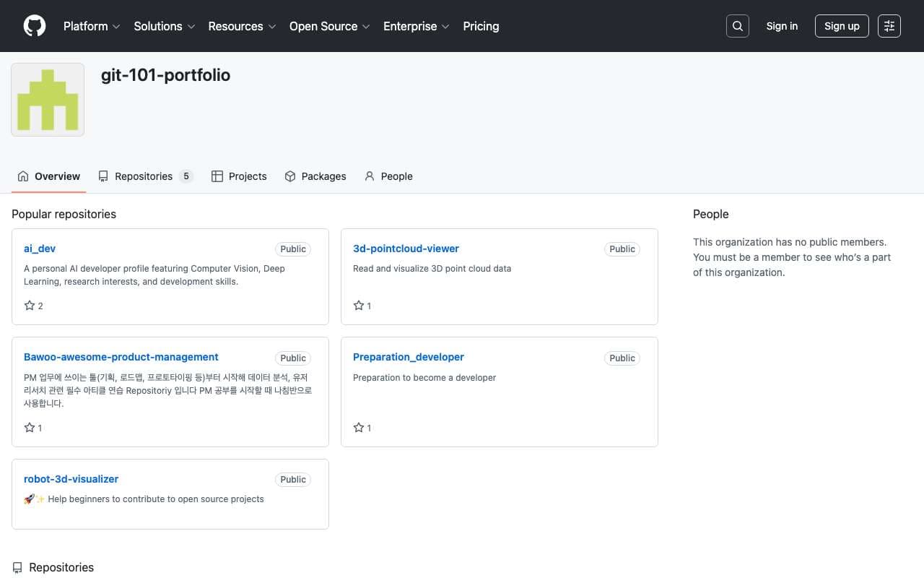Click the Repositories section book icon
924x578 pixels.
pyautogui.click(x=17, y=568)
